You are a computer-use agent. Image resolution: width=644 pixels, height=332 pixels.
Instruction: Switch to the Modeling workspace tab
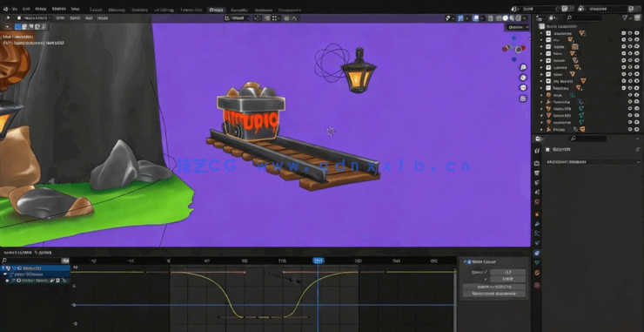[117, 10]
